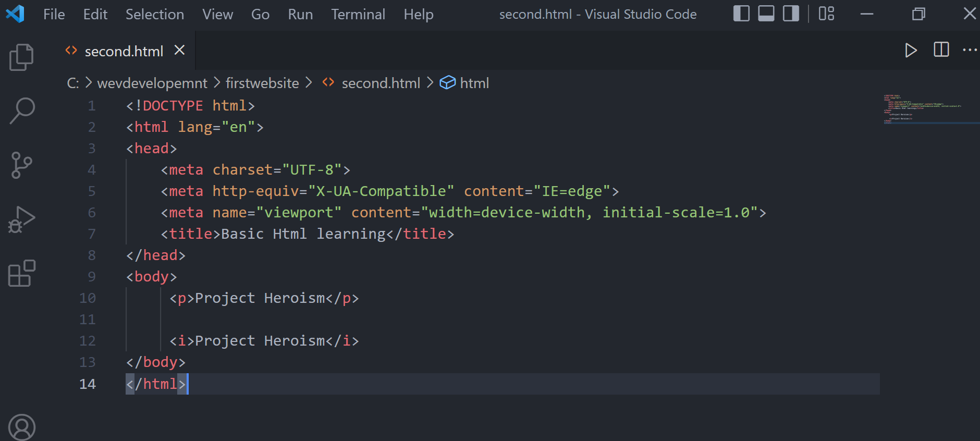Screen dimensions: 980x441
Task: Split the editor to the right
Action: point(941,50)
